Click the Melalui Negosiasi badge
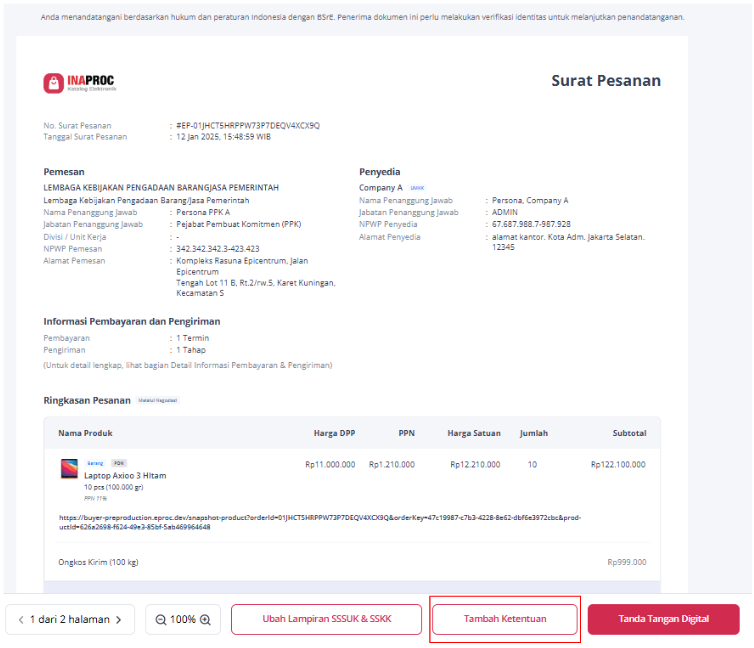 coord(158,400)
